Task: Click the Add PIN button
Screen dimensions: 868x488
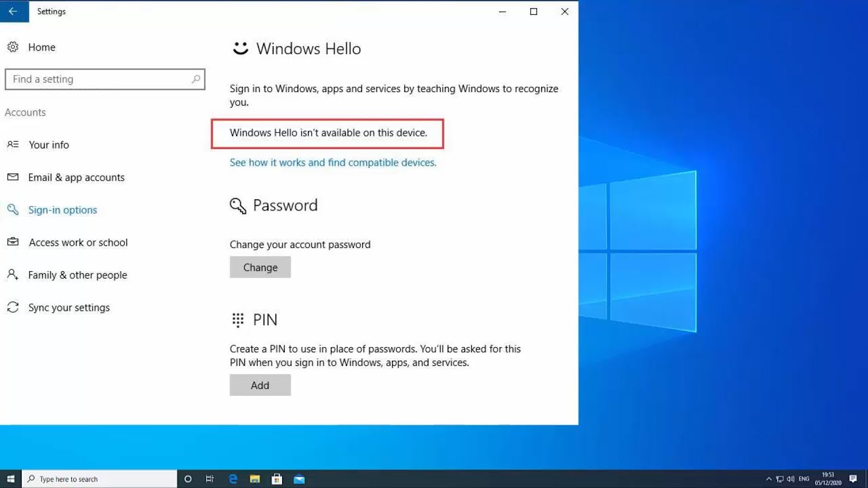Action: coord(260,385)
